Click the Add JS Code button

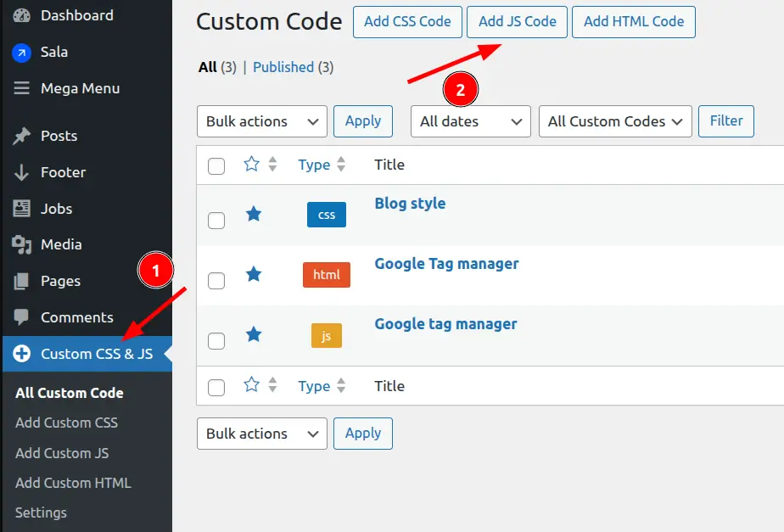(x=517, y=22)
